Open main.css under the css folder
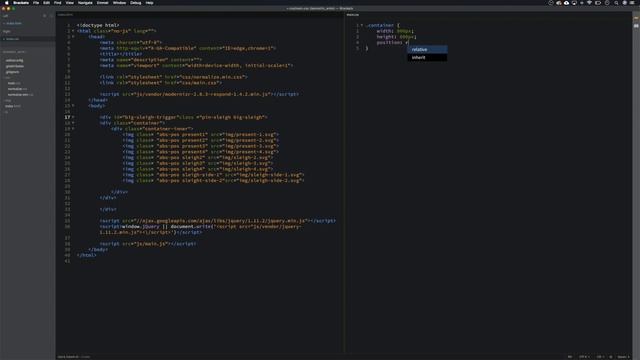The width and height of the screenshot is (640, 360). (14, 83)
